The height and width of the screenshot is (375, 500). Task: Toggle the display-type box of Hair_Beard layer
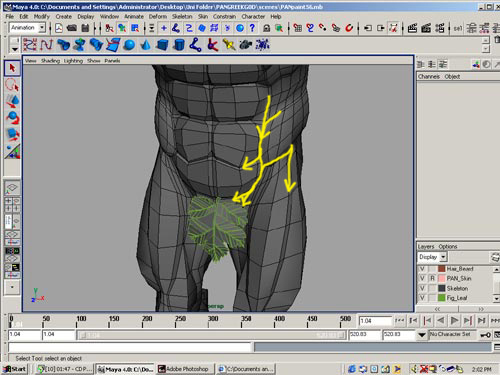pos(432,269)
